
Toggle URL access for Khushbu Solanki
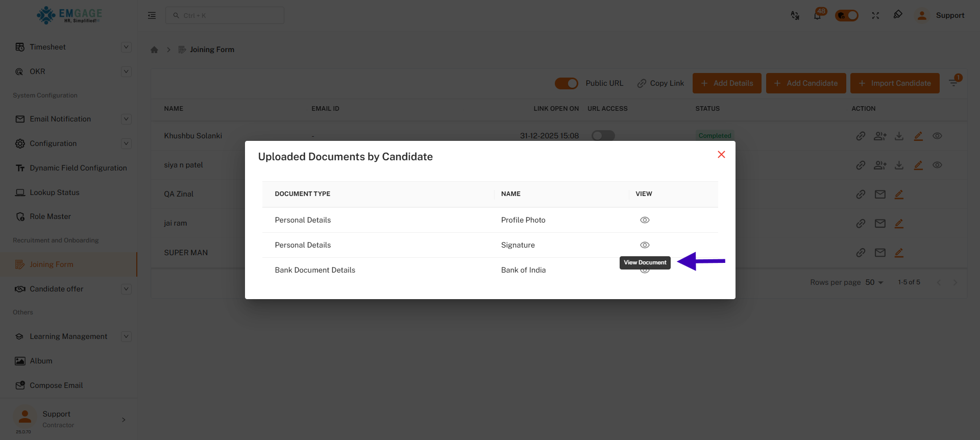[x=603, y=136]
